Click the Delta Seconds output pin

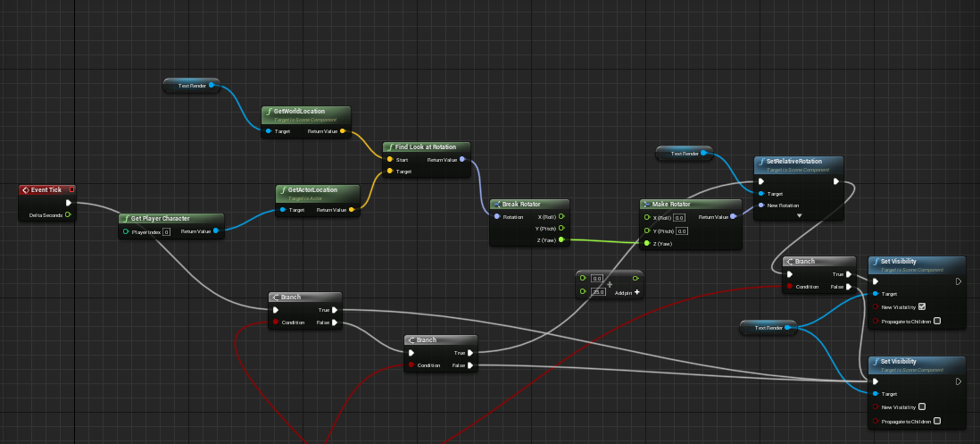(x=68, y=214)
